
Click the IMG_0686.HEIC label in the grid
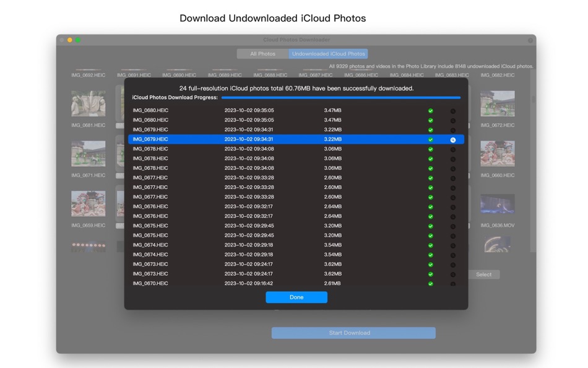click(361, 75)
